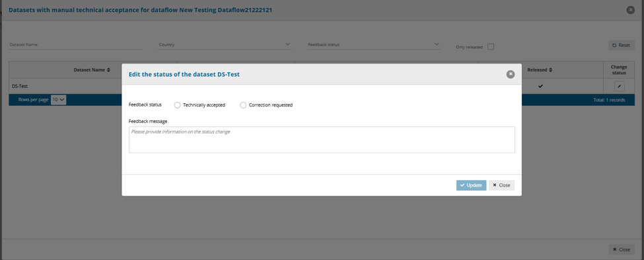Click the Edit the status dialog title
Viewport: 644px width, 260px height.
tap(184, 74)
